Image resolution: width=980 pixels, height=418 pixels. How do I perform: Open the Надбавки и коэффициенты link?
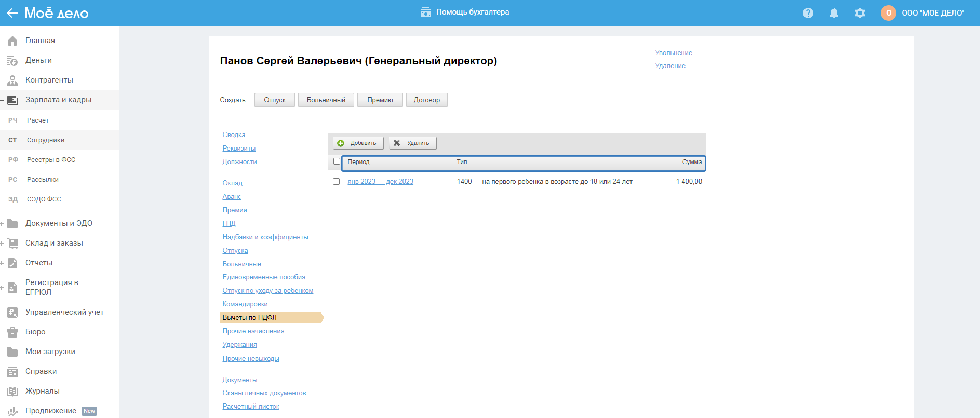point(265,237)
